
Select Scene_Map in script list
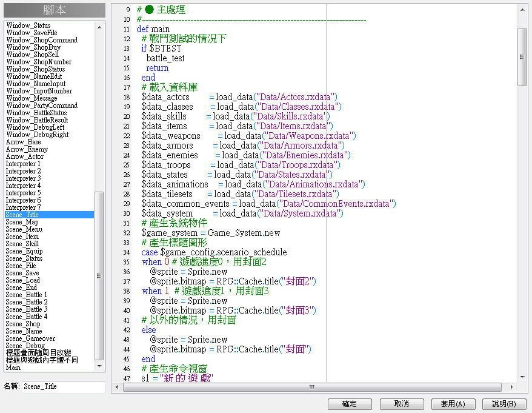pyautogui.click(x=22, y=222)
